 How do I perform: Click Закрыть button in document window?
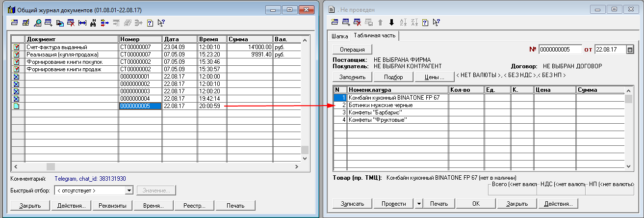tap(517, 203)
